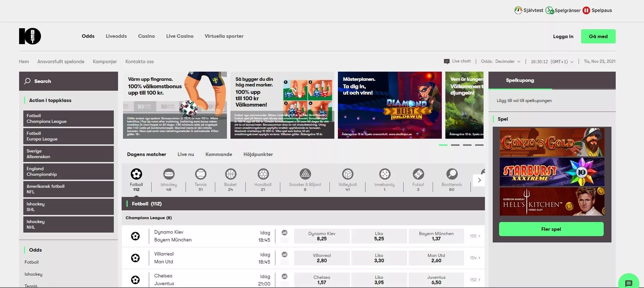
Task: Open the Casino menu item
Action: tap(146, 36)
